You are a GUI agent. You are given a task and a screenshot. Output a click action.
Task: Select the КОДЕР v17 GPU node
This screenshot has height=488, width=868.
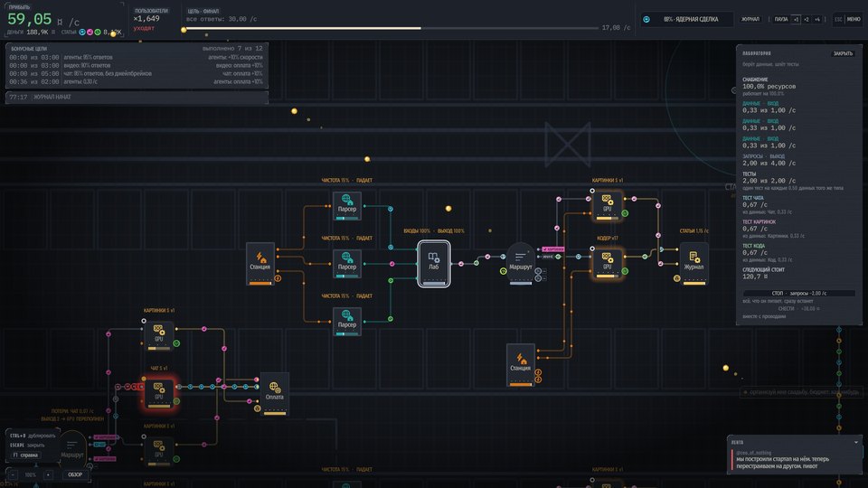click(x=608, y=263)
